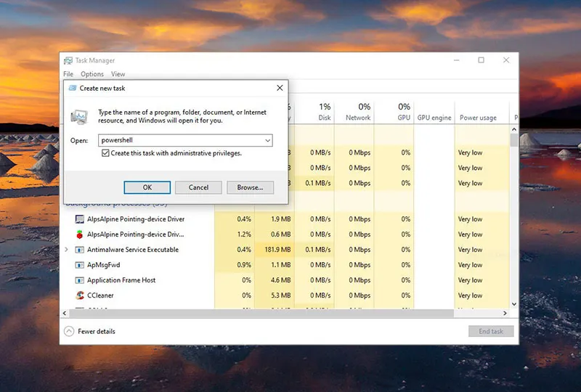Click the Run icon in the dialog body

(80, 117)
